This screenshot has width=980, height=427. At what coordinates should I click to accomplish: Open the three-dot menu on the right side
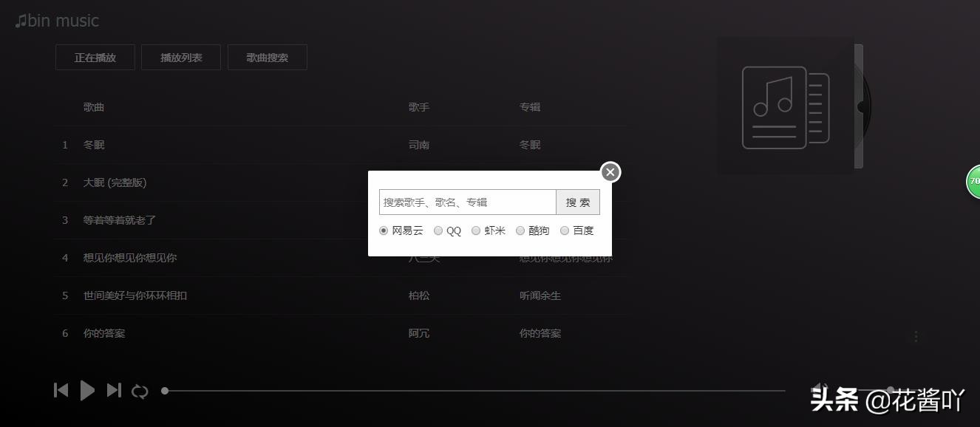coord(914,336)
